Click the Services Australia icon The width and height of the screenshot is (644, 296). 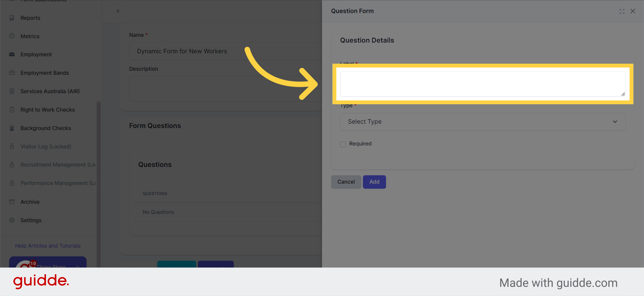12,91
